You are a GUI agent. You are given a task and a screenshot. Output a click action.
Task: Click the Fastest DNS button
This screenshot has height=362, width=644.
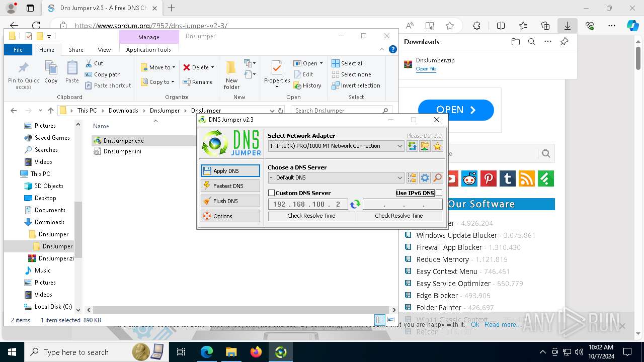click(230, 186)
